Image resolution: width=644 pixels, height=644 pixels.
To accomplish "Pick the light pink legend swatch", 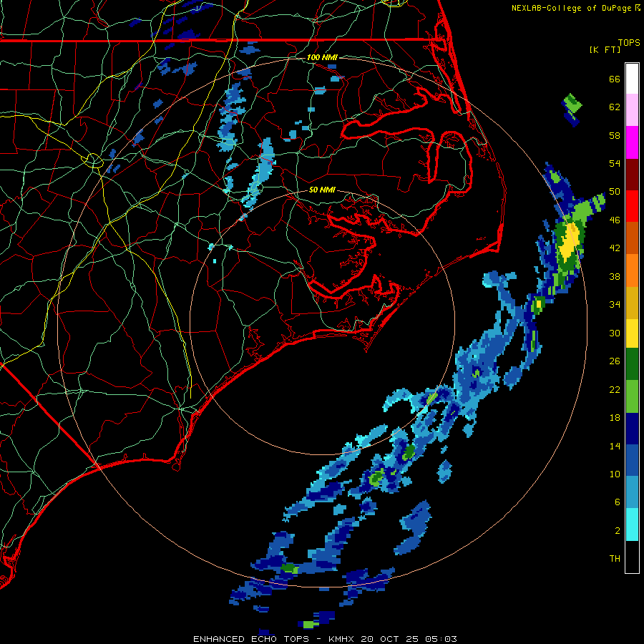I will 632,109.
